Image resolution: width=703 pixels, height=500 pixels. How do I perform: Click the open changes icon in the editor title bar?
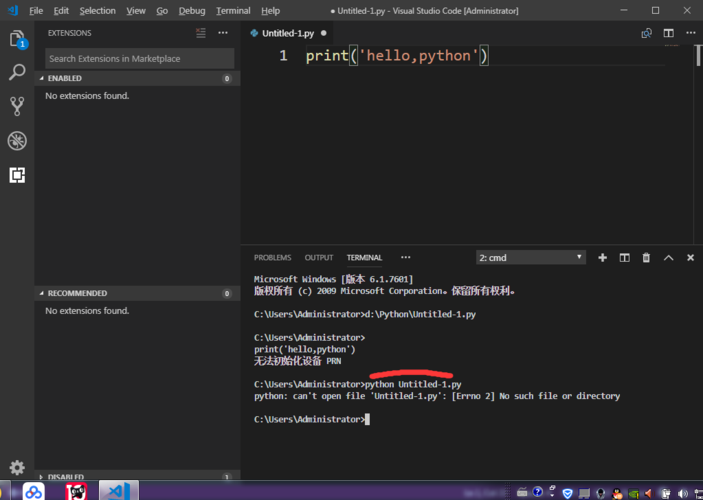646,33
